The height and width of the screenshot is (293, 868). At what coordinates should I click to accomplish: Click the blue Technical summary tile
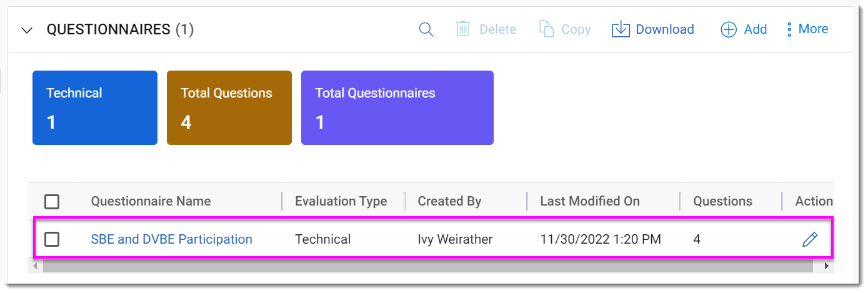point(95,107)
